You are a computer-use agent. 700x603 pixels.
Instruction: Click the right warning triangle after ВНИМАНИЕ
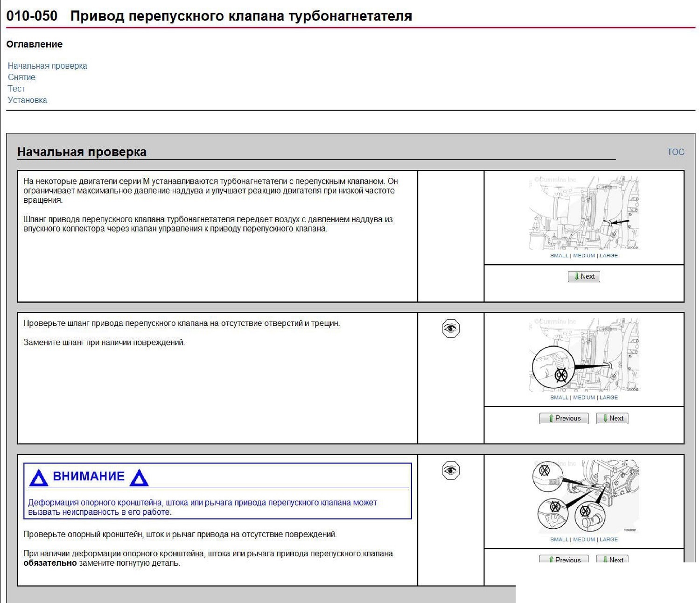[139, 478]
